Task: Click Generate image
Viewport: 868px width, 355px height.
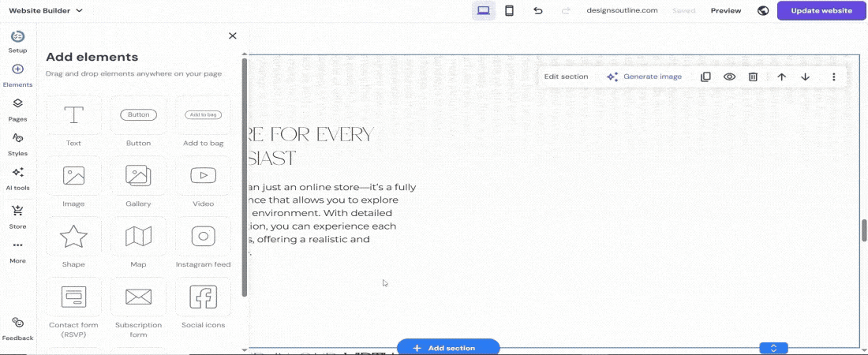Action: tap(645, 77)
